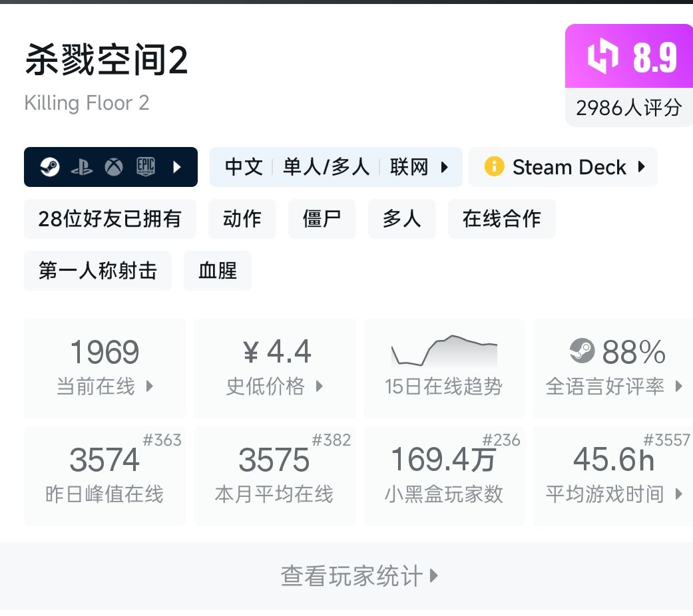Expand the Steam Deck compatibility details
The image size is (693, 616).
tap(641, 167)
